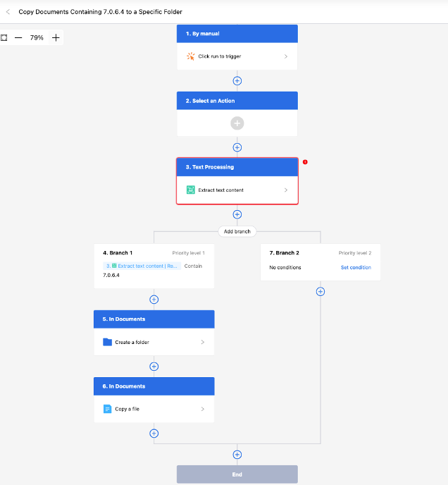This screenshot has width=448, height=485.
Task: Click the blue folder icon in step 5
Action: point(107,342)
